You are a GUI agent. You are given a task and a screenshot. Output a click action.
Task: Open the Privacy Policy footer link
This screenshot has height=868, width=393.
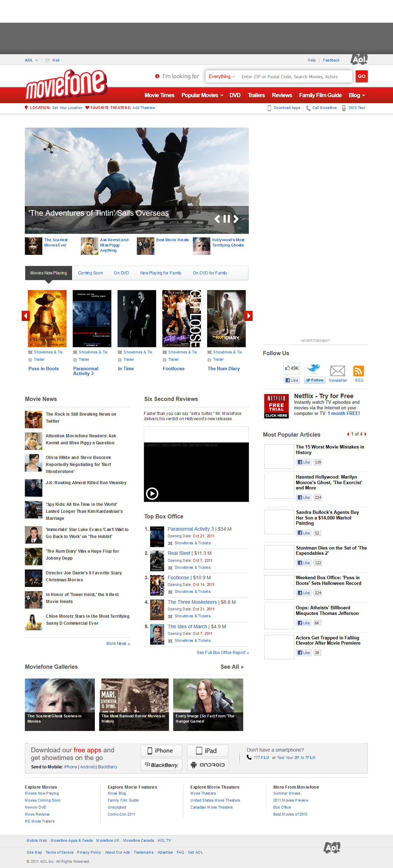89,852
